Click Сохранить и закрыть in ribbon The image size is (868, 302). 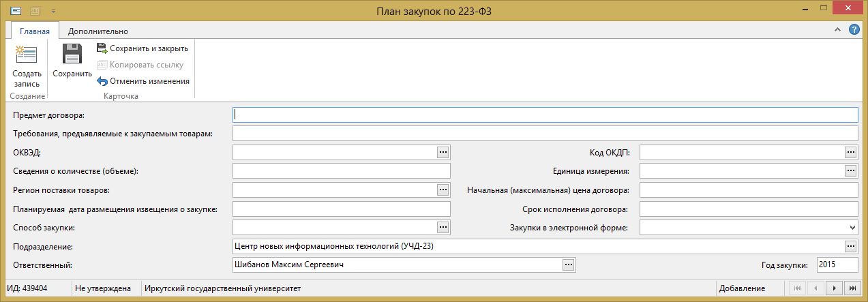[143, 48]
